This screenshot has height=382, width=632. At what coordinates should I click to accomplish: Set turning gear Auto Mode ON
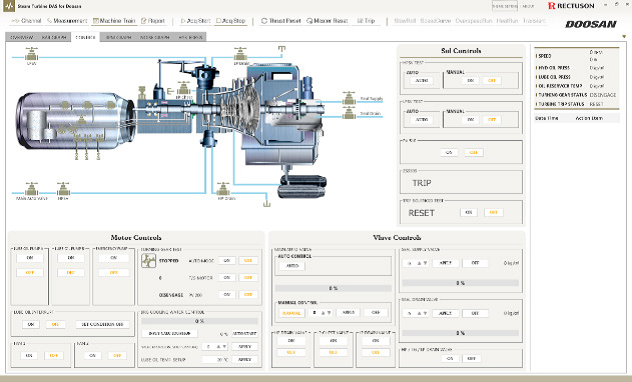tap(227, 261)
